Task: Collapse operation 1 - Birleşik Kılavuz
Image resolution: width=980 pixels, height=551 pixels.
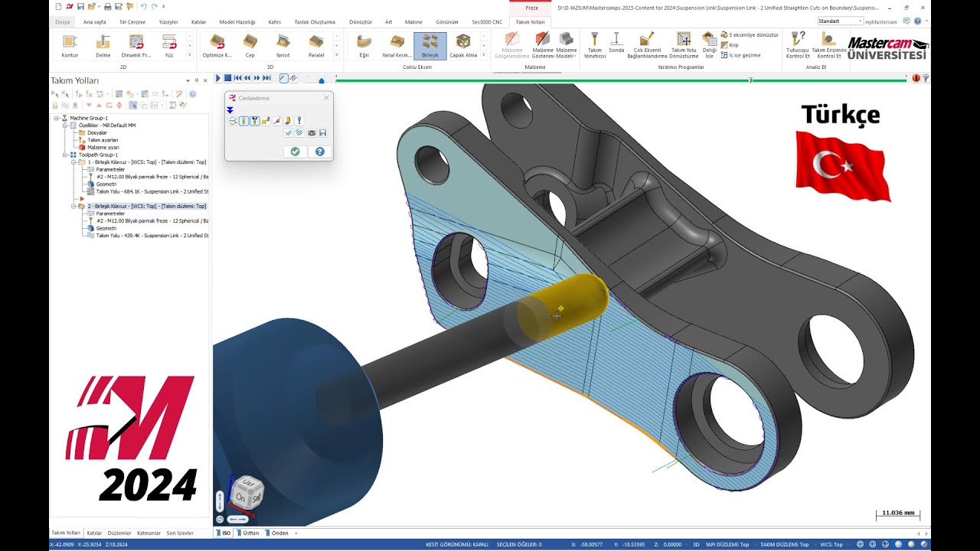Action: pyautogui.click(x=73, y=162)
